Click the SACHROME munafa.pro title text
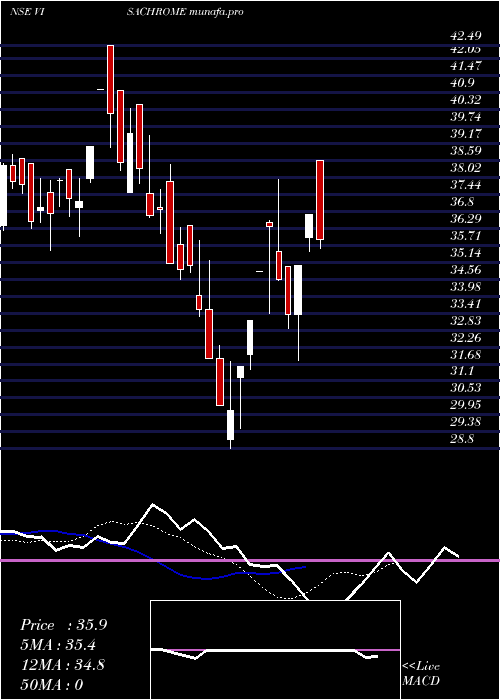 pos(185,12)
